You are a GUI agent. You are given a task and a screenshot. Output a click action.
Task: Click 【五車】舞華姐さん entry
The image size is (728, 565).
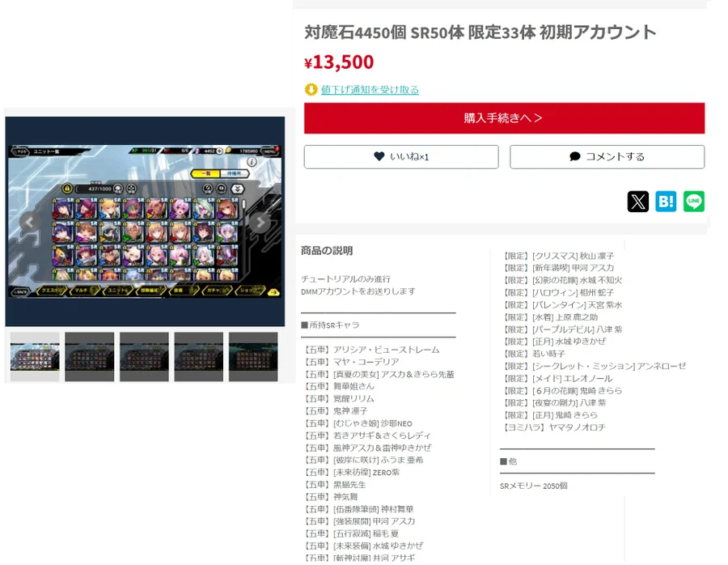tap(338, 387)
